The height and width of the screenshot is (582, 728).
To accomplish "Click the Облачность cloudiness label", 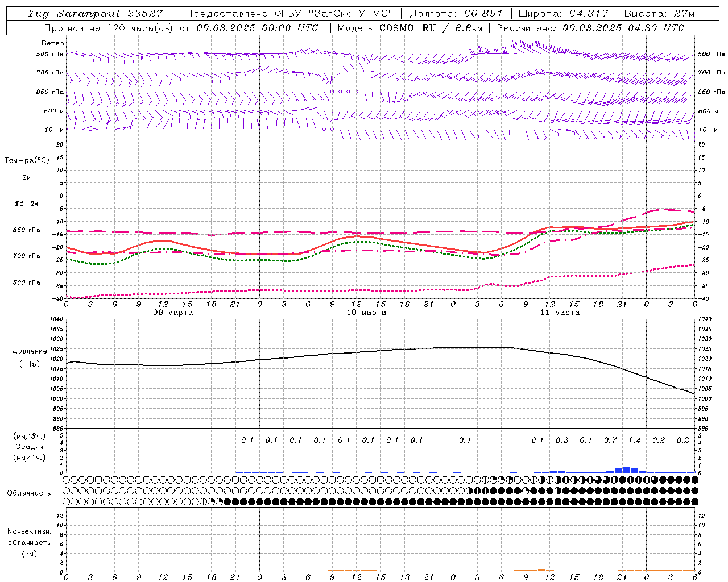I will click(29, 493).
